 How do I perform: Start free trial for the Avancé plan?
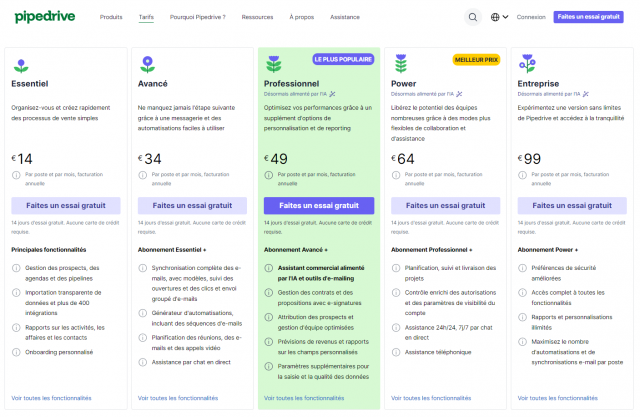click(x=192, y=206)
